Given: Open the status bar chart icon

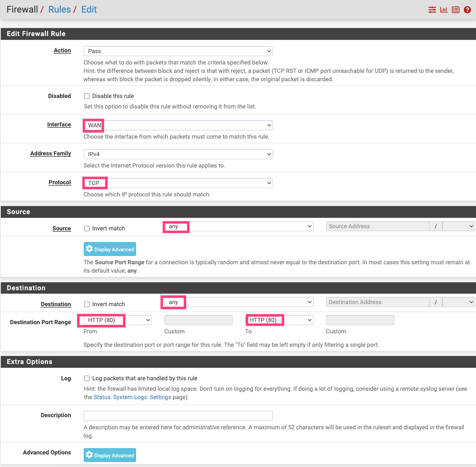Looking at the screenshot, I should (444, 10).
